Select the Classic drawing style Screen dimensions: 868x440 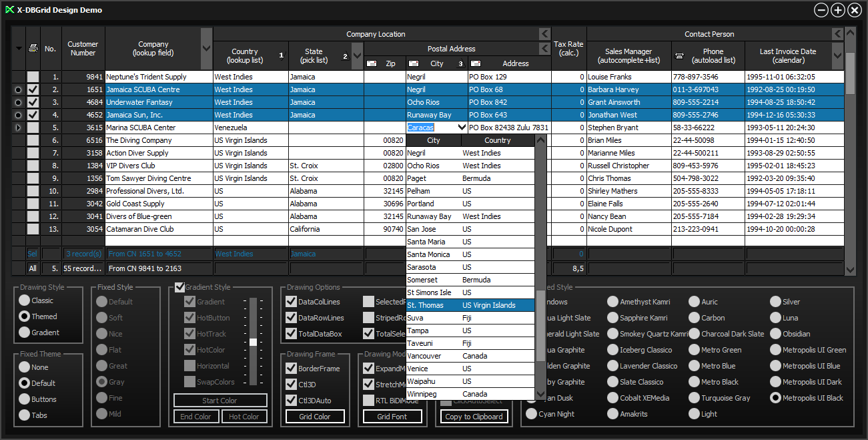[25, 300]
